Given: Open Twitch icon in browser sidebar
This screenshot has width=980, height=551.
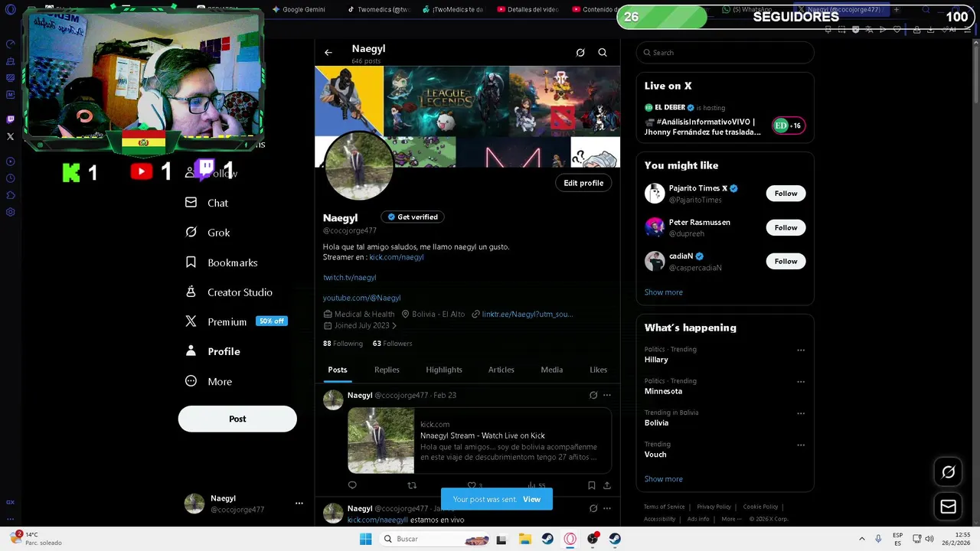Looking at the screenshot, I should coord(10,119).
